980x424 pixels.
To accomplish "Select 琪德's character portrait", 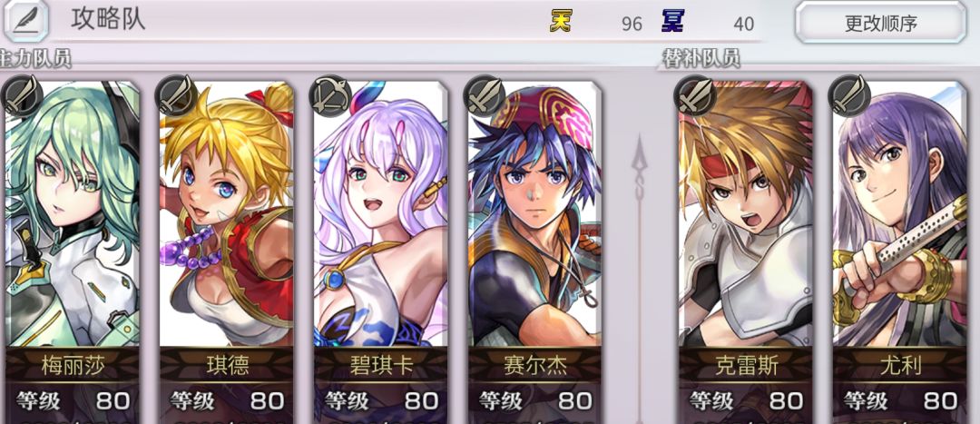I will (x=226, y=214).
